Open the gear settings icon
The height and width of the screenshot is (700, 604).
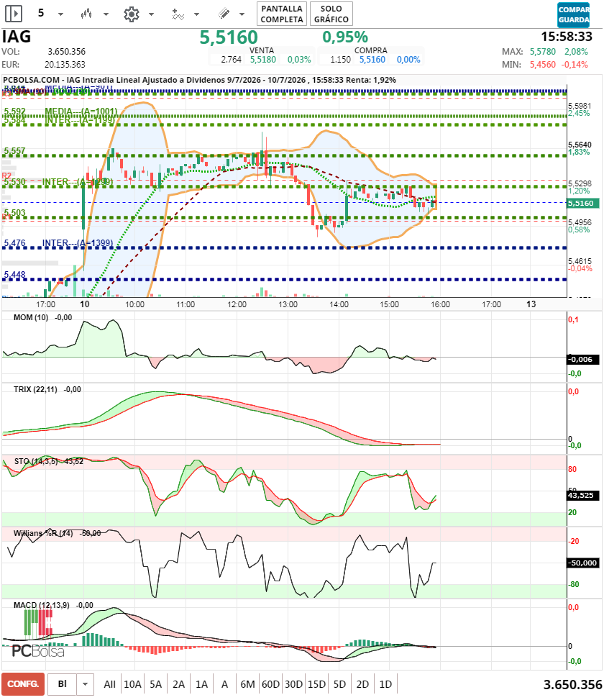pyautogui.click(x=131, y=14)
